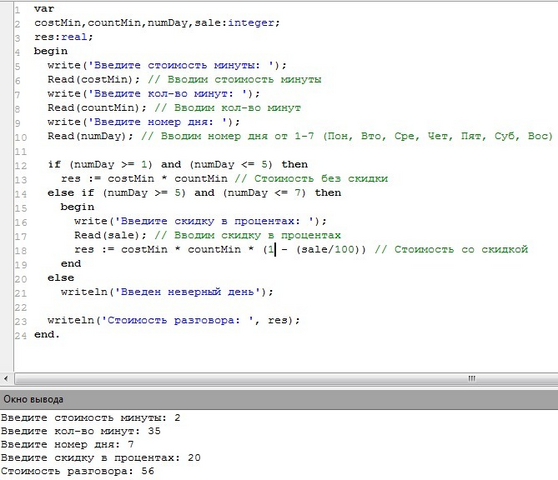
Task: Click output line 'Введите скидку в процентах: 20'
Action: pos(100,458)
